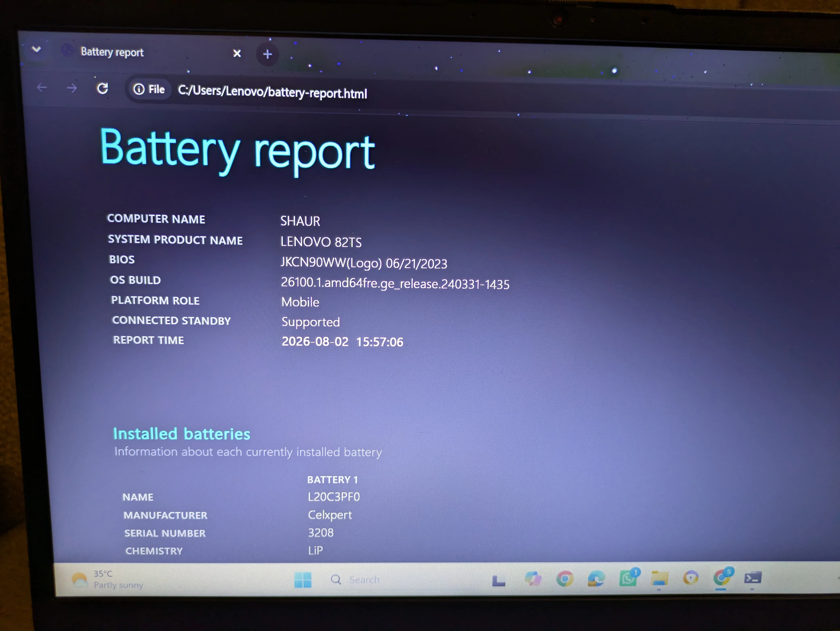Select the chemistry value "LiP"
840x631 pixels.
pos(316,550)
